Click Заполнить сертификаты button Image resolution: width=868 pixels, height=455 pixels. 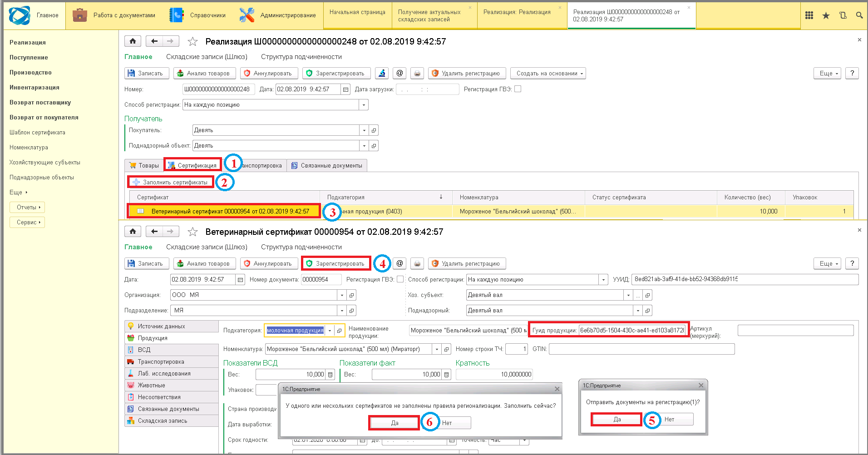(x=170, y=182)
